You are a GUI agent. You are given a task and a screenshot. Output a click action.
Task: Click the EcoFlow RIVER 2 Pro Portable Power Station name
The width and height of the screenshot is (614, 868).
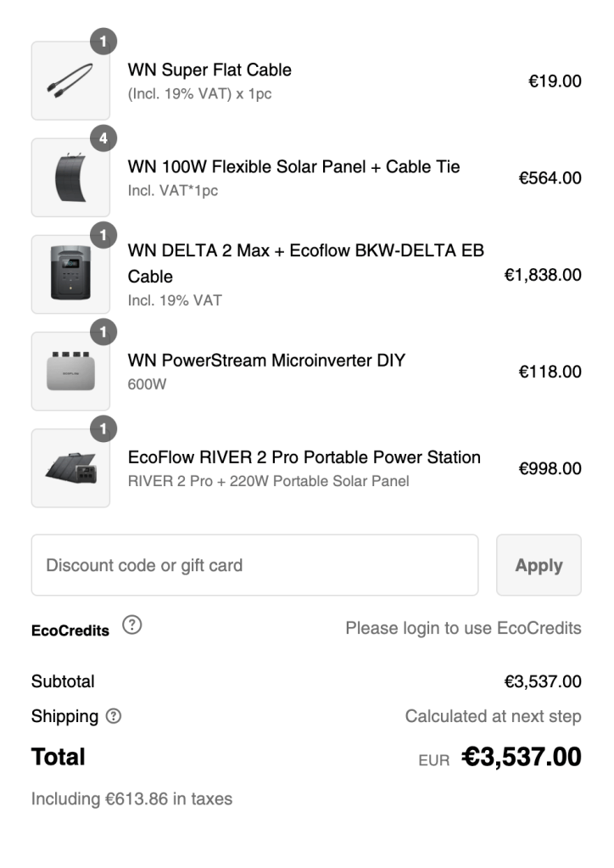[304, 457]
